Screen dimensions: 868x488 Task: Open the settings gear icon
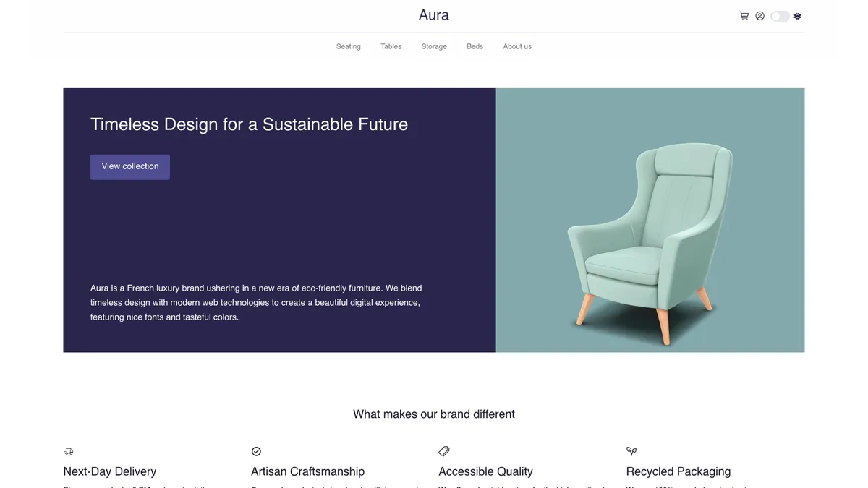coord(797,15)
